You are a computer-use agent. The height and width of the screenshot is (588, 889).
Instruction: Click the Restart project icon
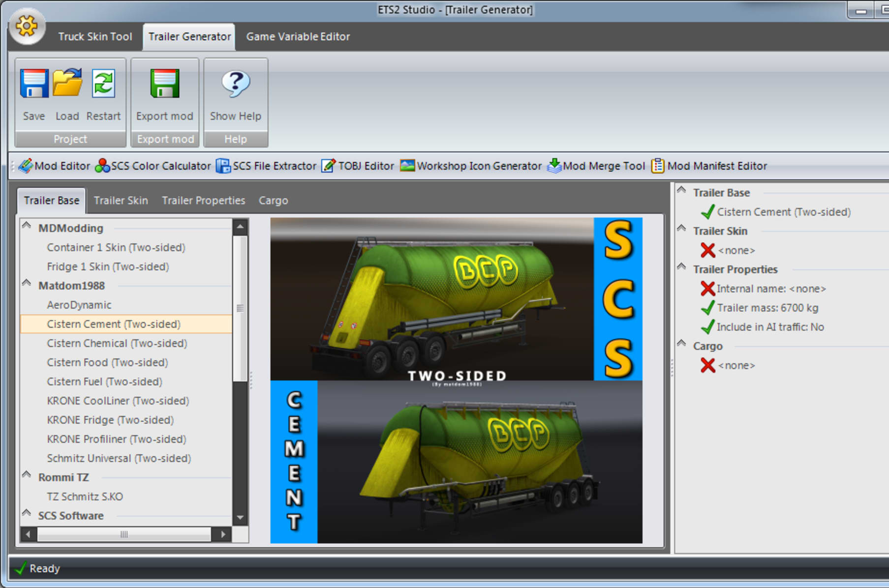pos(103,84)
